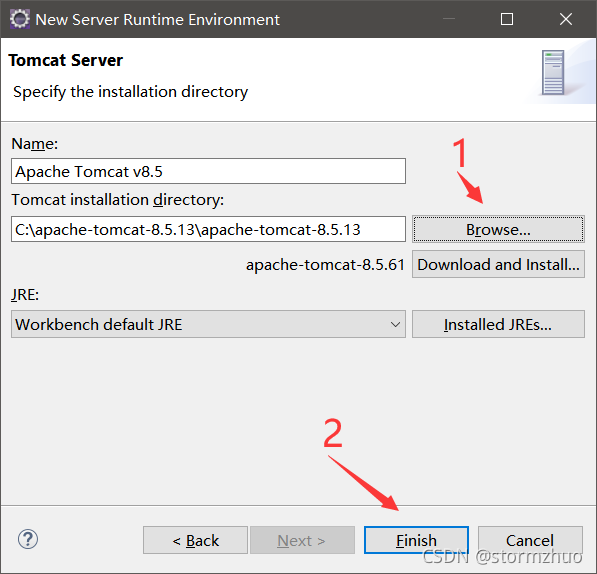The image size is (597, 574).
Task: Click the greyed-out Next > button
Action: point(302,540)
